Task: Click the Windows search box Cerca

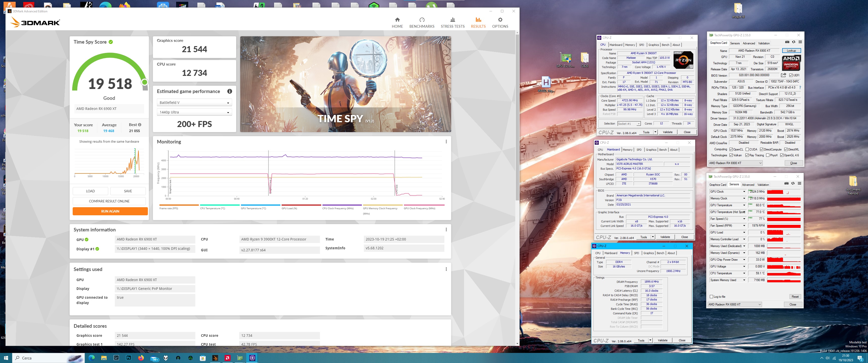Action: click(48, 358)
